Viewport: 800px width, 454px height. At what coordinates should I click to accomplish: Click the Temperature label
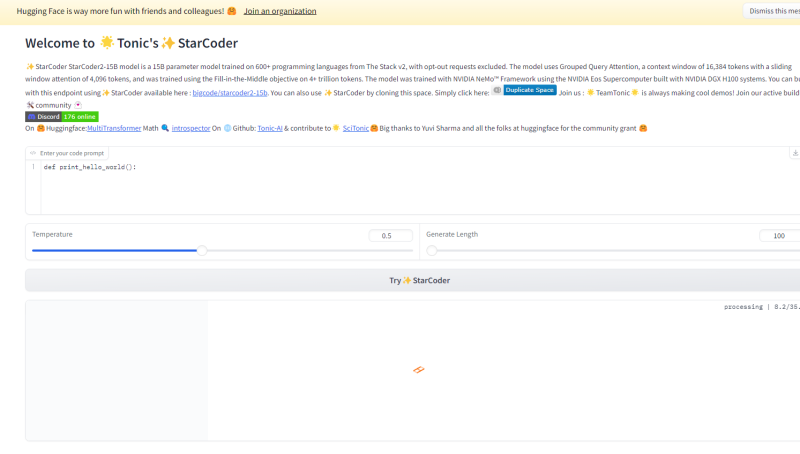pos(52,234)
